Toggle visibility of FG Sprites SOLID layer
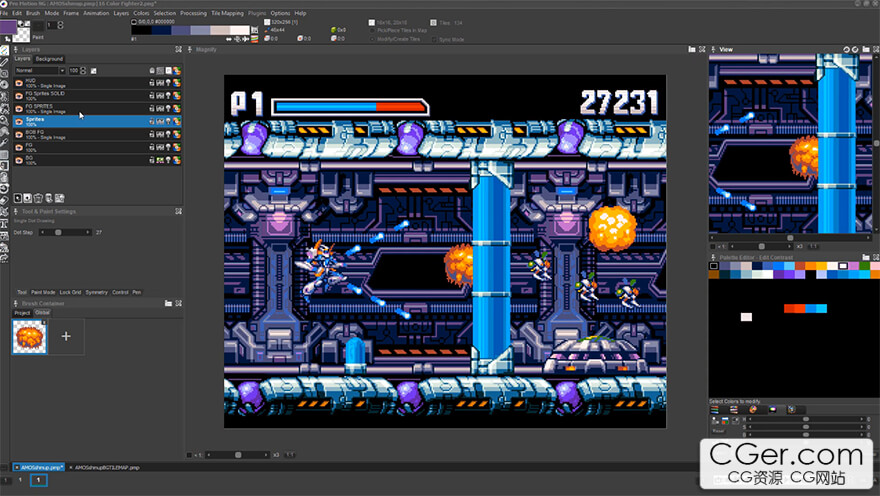Image resolution: width=880 pixels, height=496 pixels. pyautogui.click(x=19, y=96)
